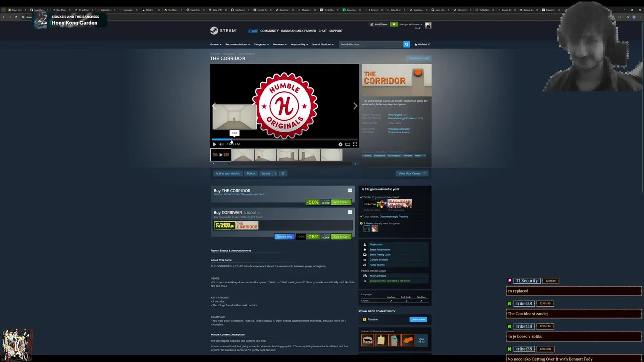Click the Comedy tag
This screenshot has width=644, height=362.
pos(367,156)
